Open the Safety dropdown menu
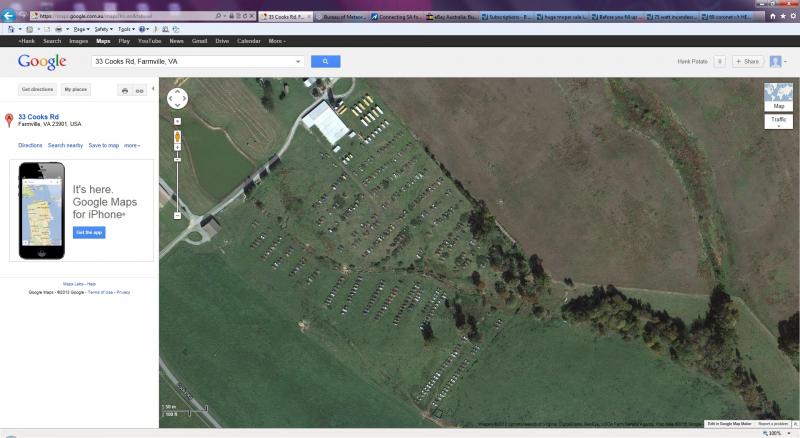Viewport: 800px width, 438px height. tap(104, 30)
